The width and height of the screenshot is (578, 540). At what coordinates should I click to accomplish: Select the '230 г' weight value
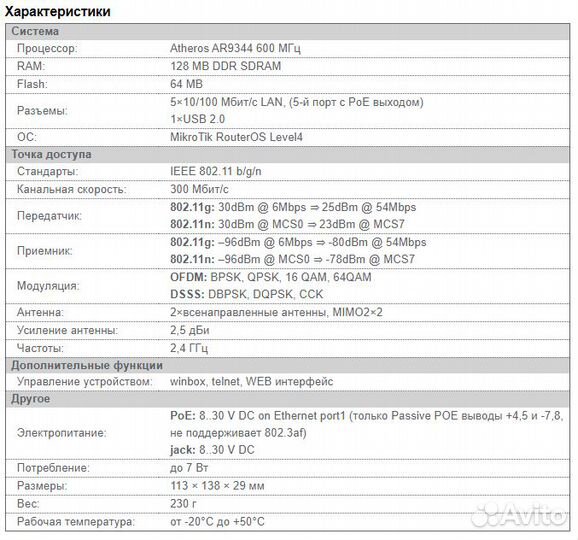[183, 504]
